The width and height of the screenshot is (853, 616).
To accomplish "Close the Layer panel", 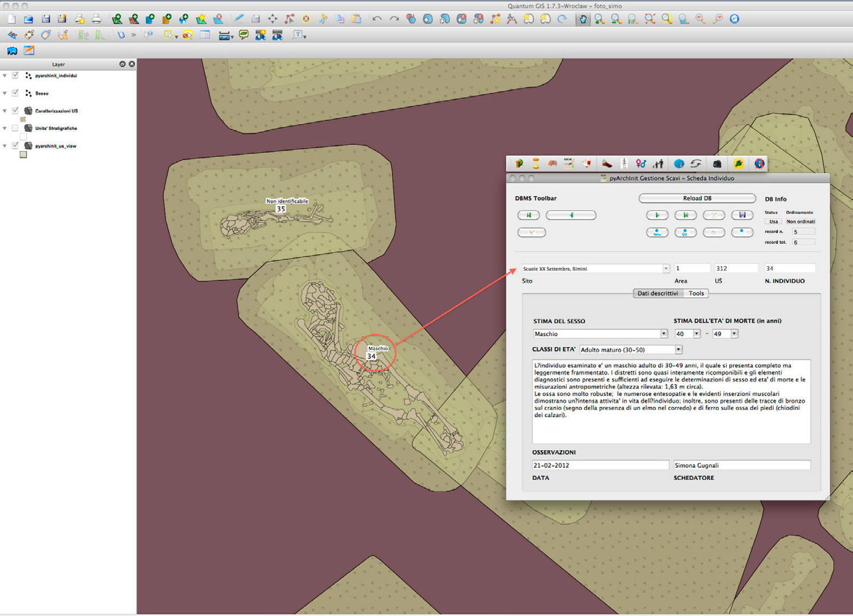I will tap(132, 64).
